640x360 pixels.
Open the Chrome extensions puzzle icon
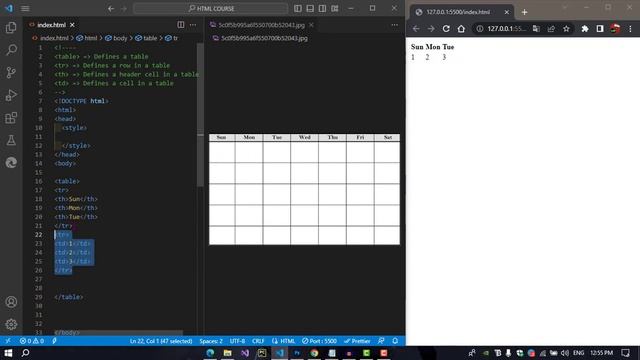(585, 29)
